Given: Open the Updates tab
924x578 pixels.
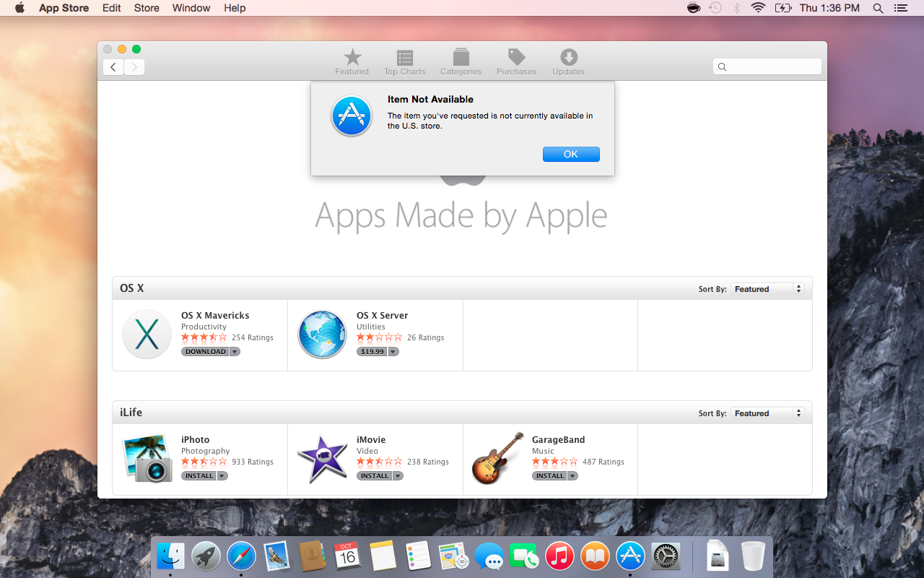Looking at the screenshot, I should [x=568, y=62].
